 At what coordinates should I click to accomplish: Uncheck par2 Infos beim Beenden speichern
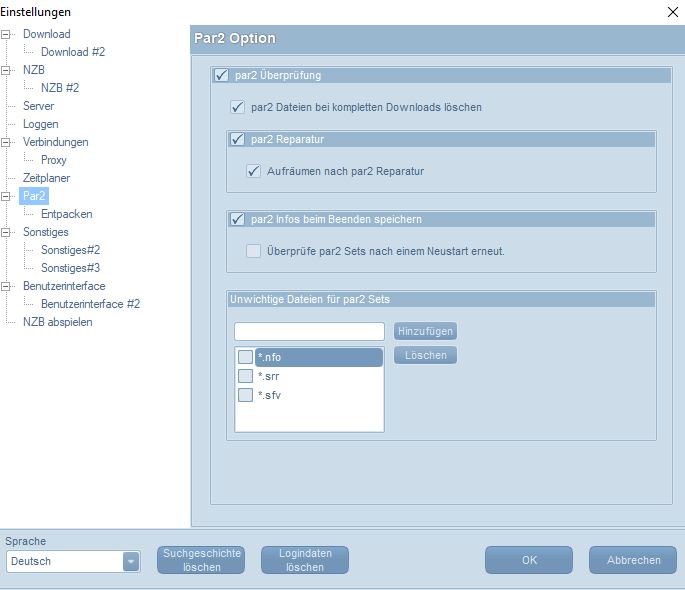pyautogui.click(x=238, y=219)
